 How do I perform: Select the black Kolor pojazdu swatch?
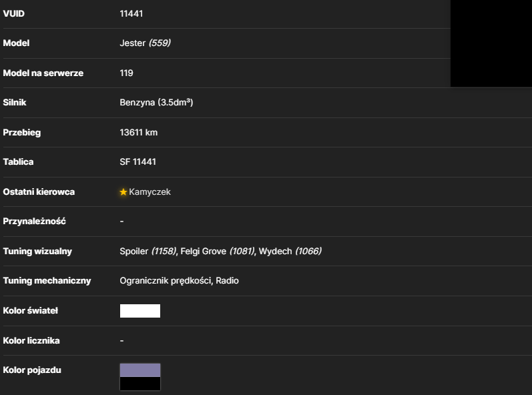pos(140,384)
